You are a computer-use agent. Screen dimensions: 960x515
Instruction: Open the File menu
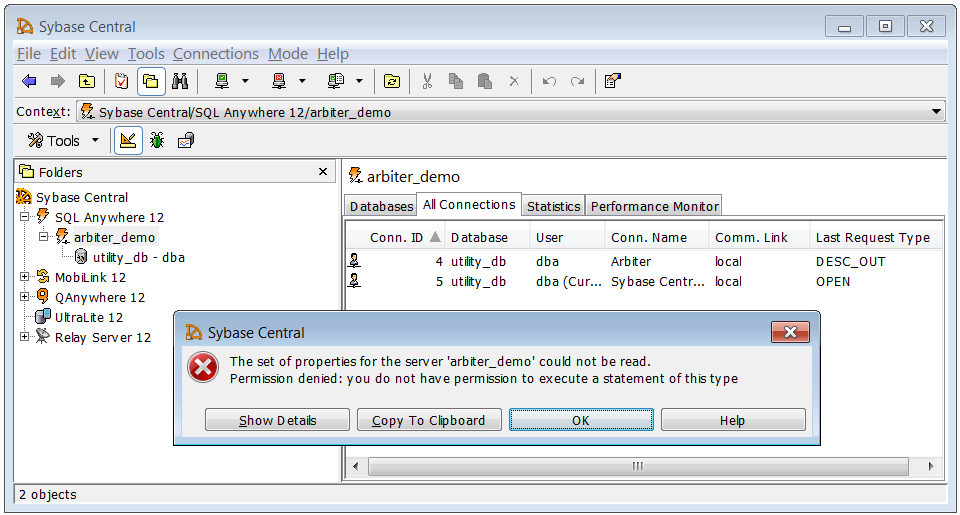(x=29, y=54)
